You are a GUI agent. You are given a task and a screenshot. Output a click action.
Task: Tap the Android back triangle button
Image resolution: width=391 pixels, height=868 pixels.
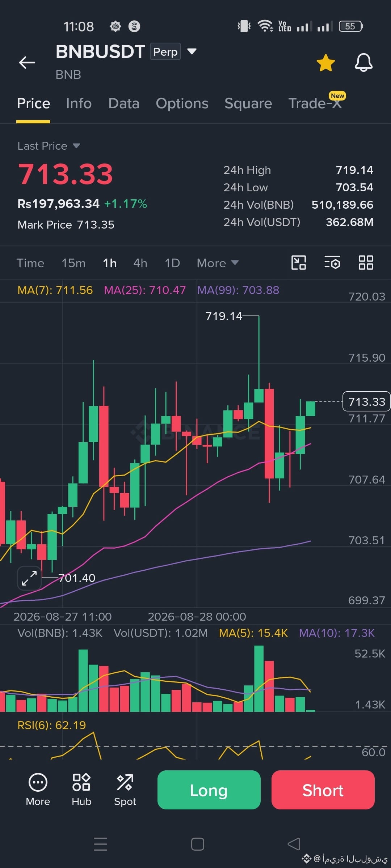point(294,844)
